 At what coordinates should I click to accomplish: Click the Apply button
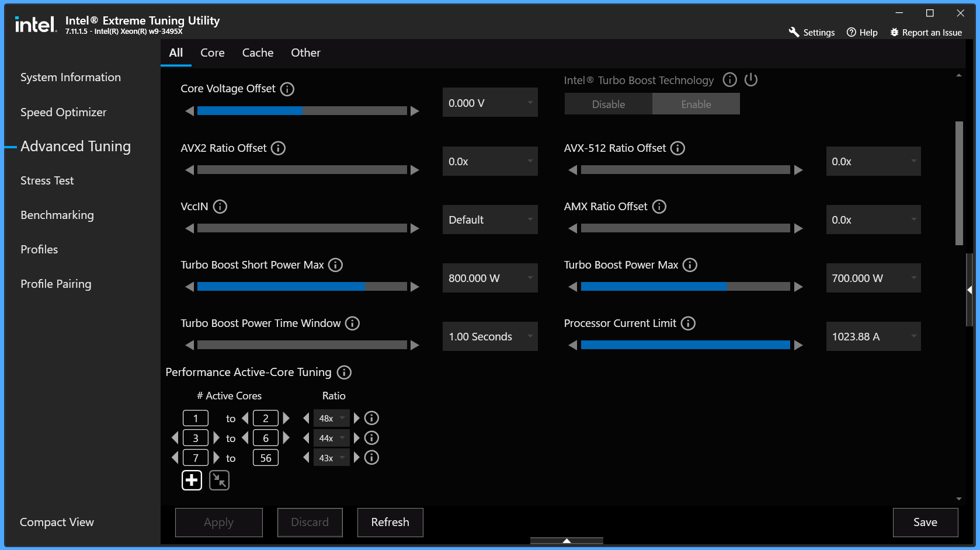click(219, 522)
